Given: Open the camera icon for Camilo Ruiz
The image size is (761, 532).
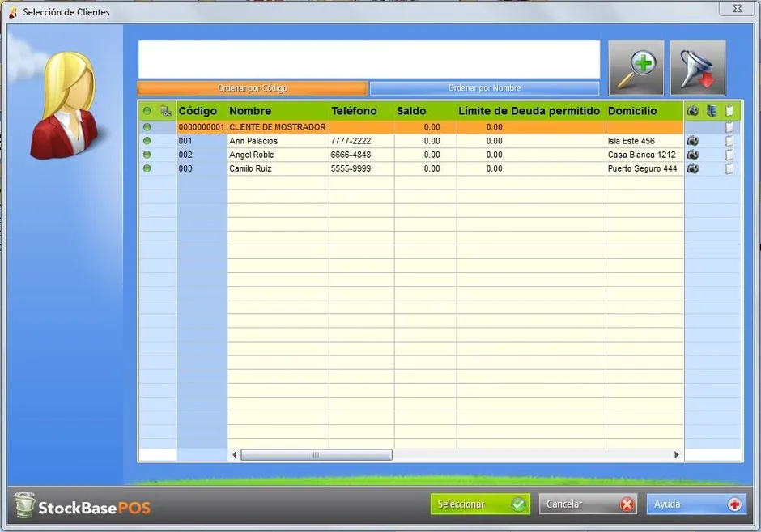Looking at the screenshot, I should pyautogui.click(x=692, y=168).
